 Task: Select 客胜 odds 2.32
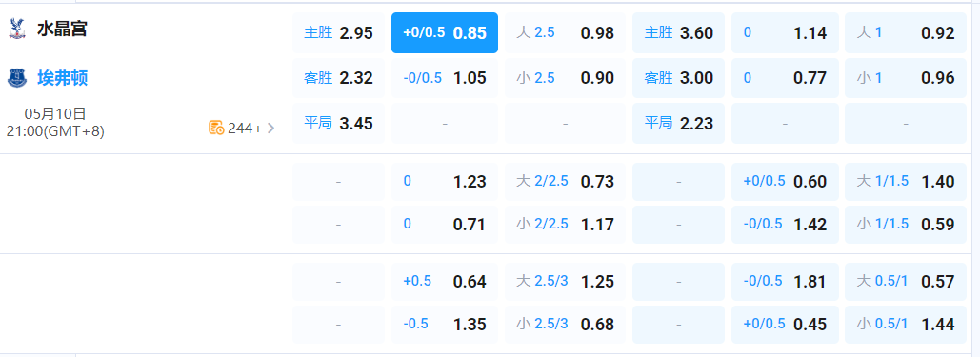338,78
